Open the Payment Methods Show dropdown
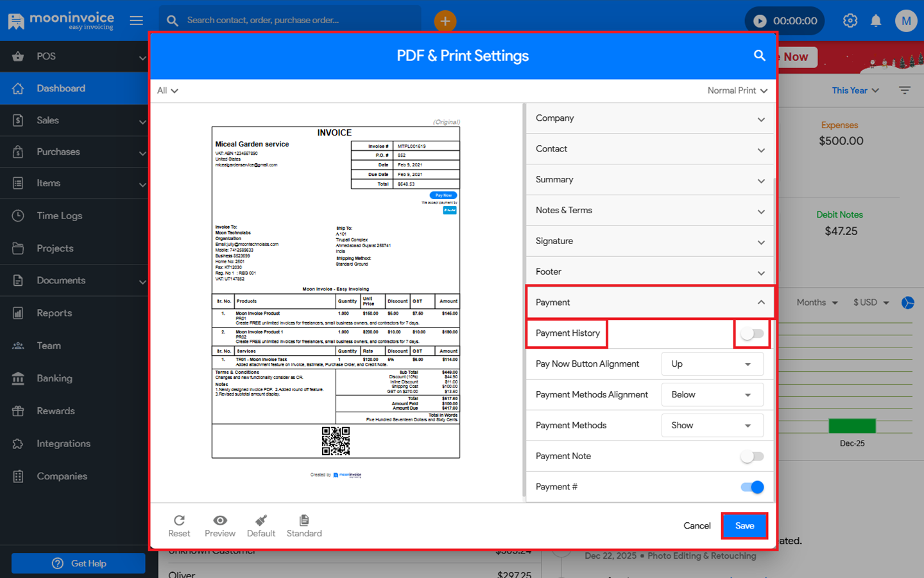Viewport: 924px width, 578px height. click(712, 426)
